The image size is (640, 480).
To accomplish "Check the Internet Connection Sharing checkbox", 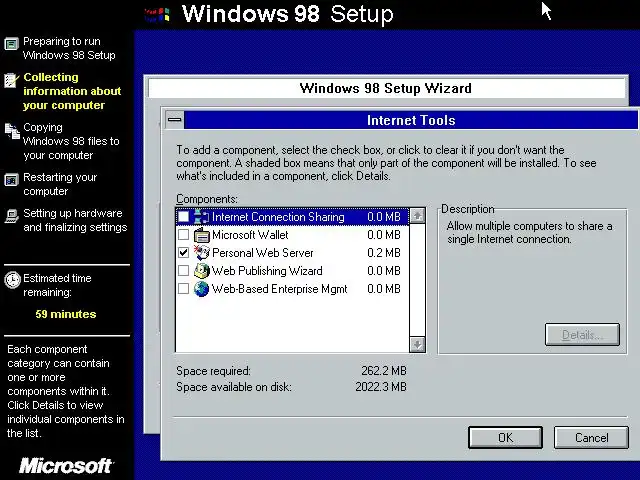I will [x=184, y=217].
